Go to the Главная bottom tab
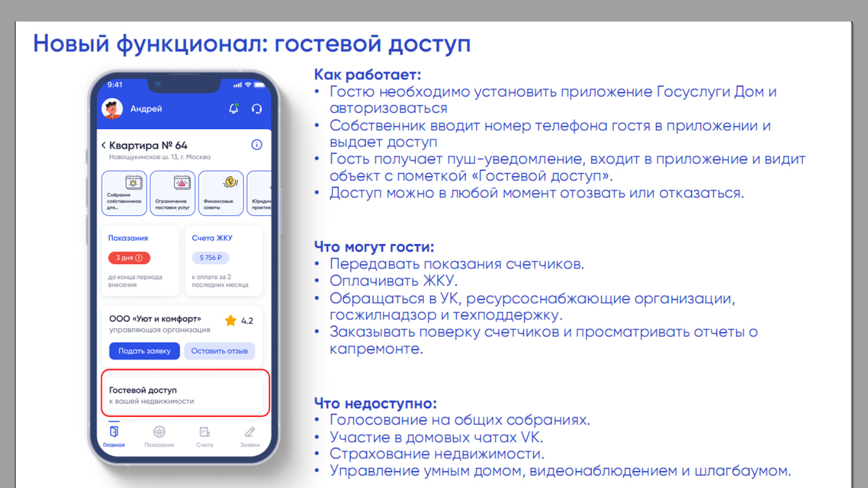868x488 pixels. [x=114, y=436]
